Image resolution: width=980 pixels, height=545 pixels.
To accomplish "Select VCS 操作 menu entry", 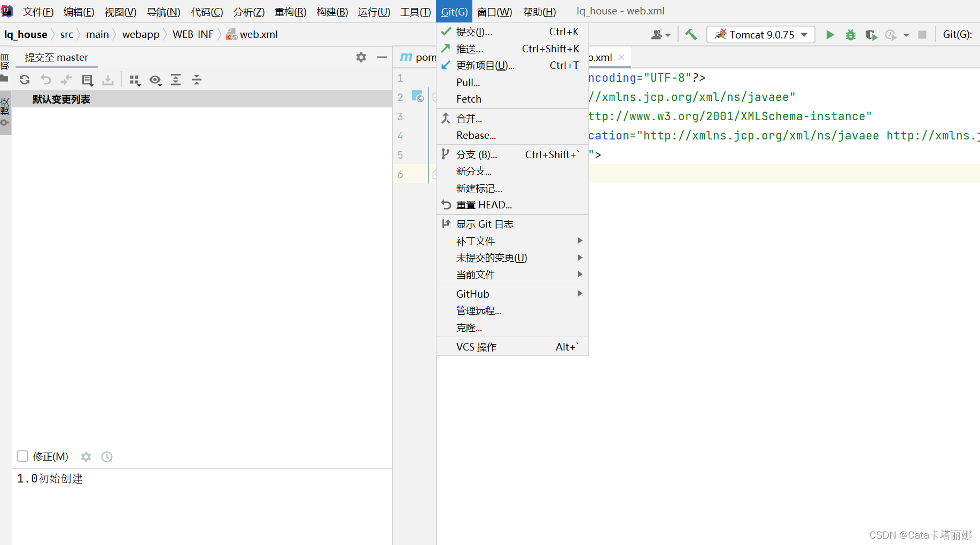I will 512,347.
